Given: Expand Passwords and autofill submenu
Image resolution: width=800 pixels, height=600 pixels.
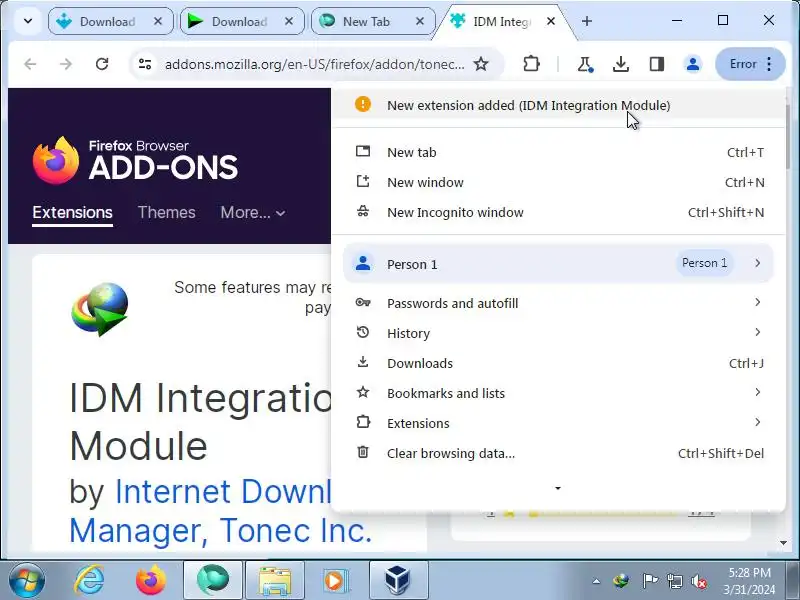Looking at the screenshot, I should 558,303.
